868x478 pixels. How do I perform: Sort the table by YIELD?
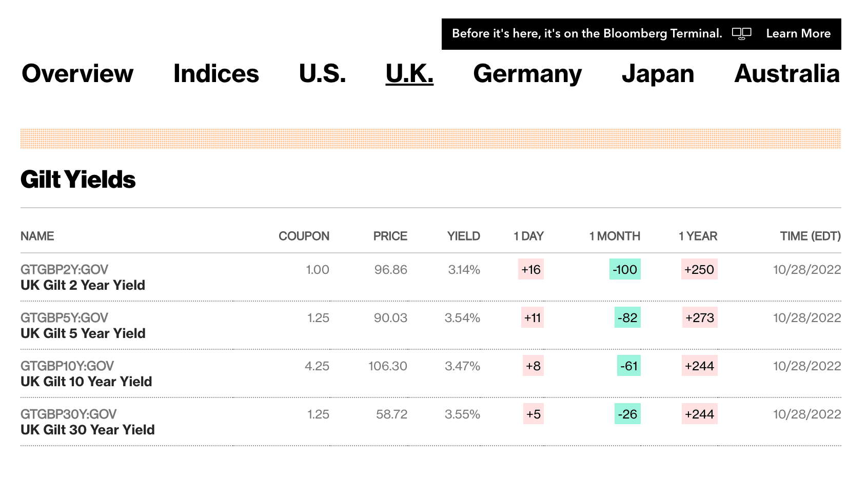tap(463, 236)
